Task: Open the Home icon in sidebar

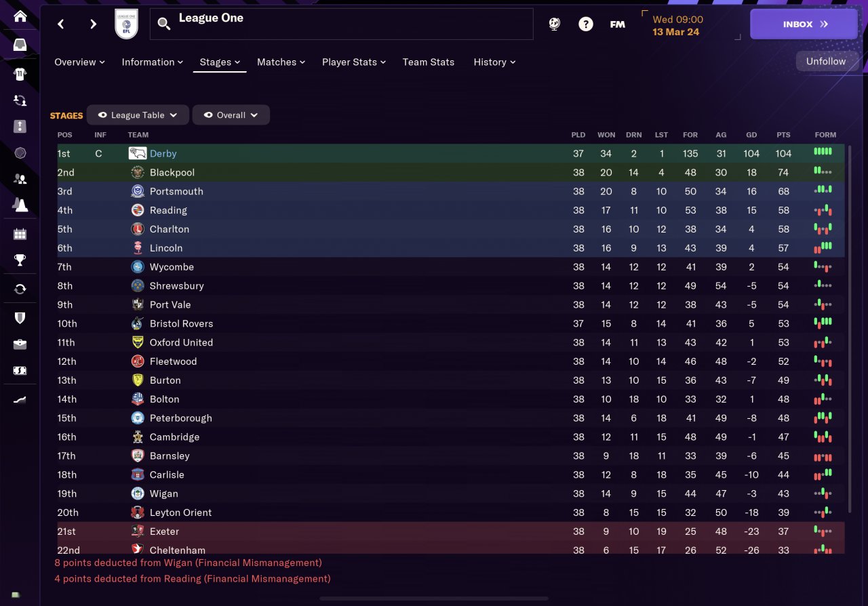Action: pos(20,16)
